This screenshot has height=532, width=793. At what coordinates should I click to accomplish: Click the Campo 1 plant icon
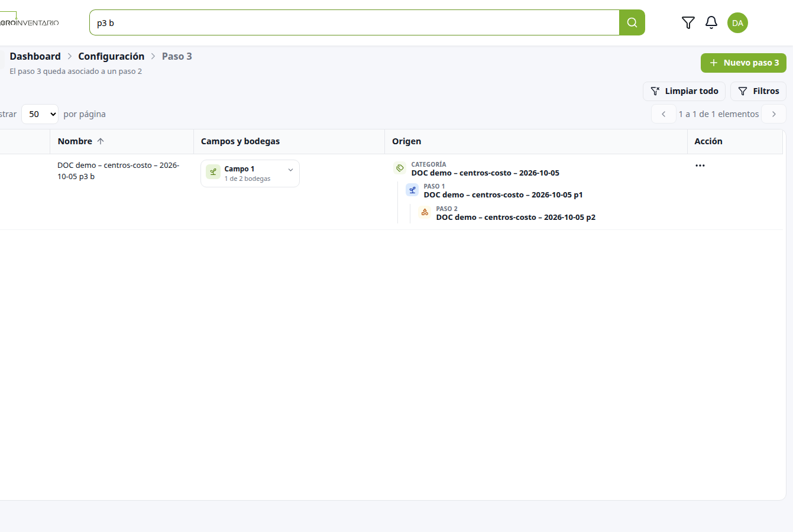point(213,172)
